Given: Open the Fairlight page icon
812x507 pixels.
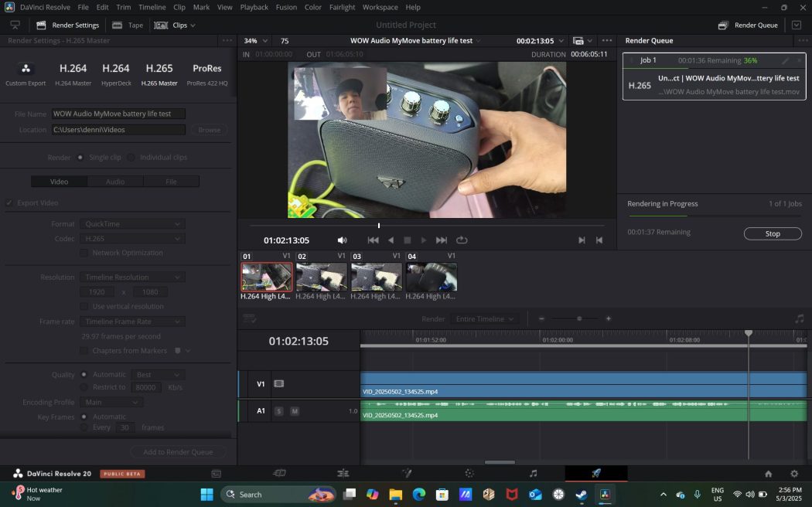Looking at the screenshot, I should point(533,474).
